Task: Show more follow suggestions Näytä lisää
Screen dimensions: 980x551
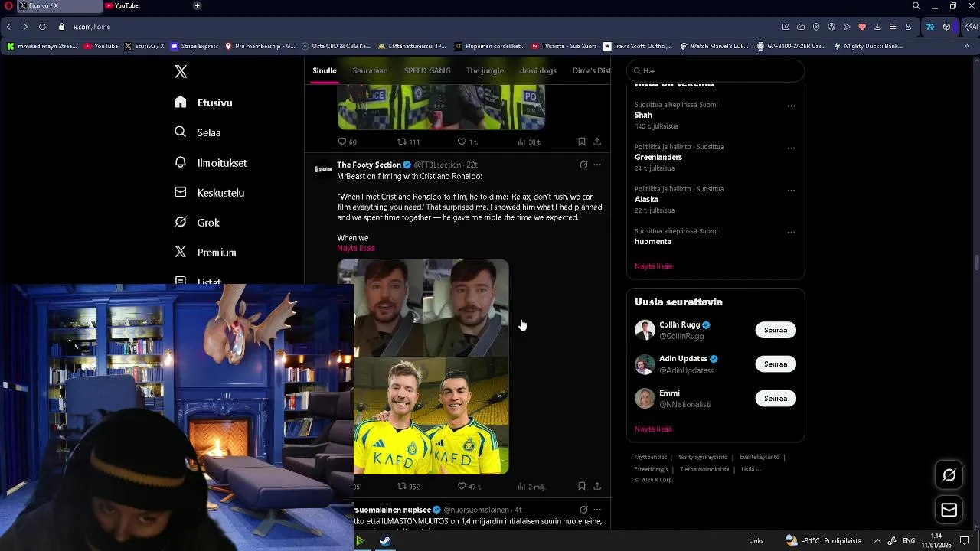Action: click(653, 429)
